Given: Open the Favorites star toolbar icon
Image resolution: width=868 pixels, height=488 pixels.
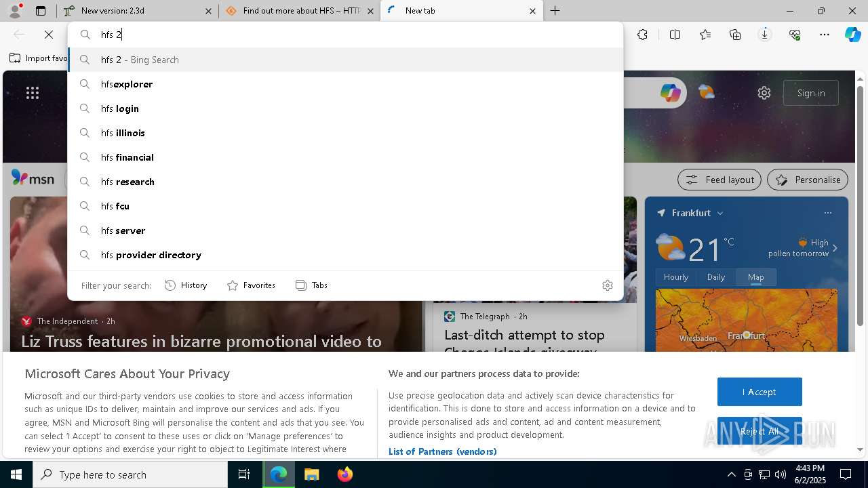Looking at the screenshot, I should 705,35.
